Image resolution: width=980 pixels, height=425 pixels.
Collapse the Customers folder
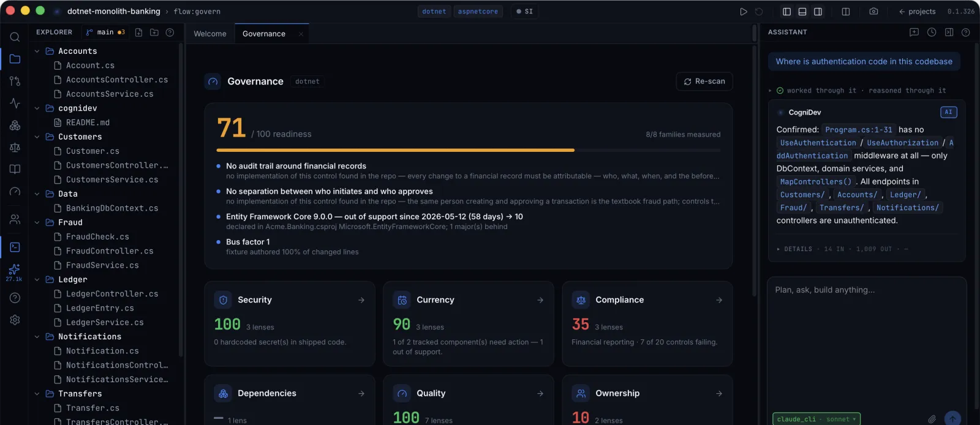[37, 137]
